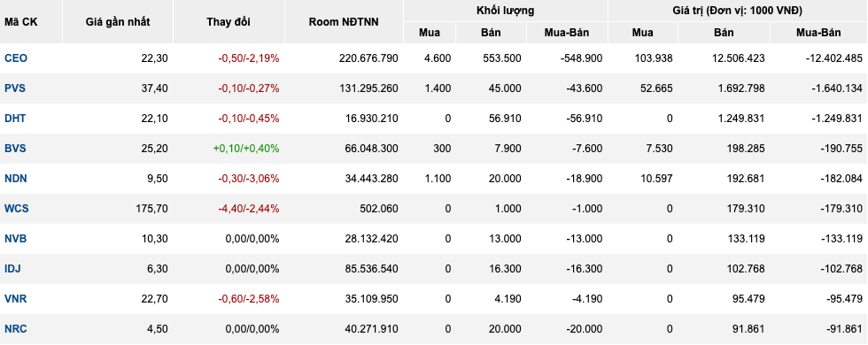Open the NVB stock ticker link
The width and height of the screenshot is (868, 345).
[16, 239]
